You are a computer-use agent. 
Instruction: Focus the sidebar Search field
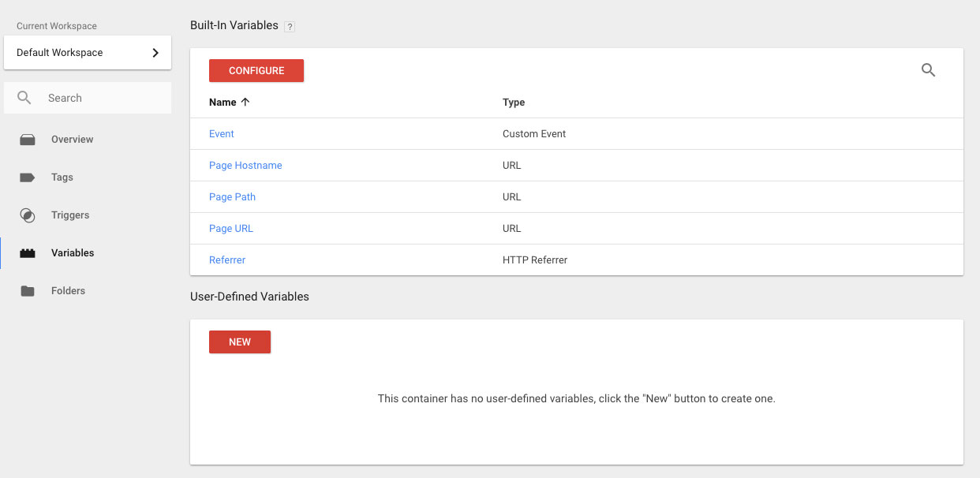[x=88, y=98]
